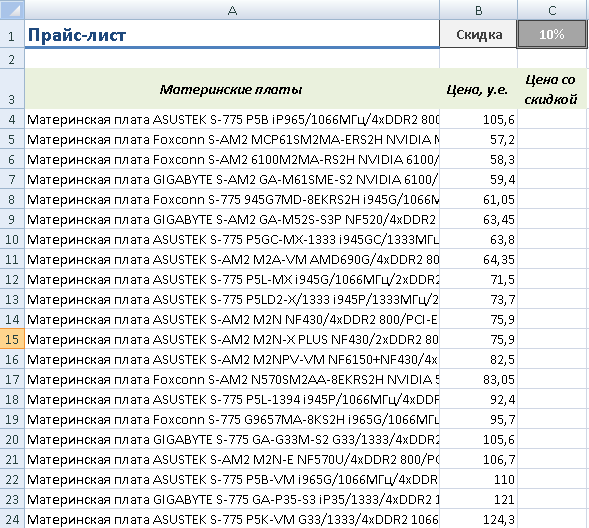The width and height of the screenshot is (589, 528).
Task: Select column A header
Action: click(232, 10)
